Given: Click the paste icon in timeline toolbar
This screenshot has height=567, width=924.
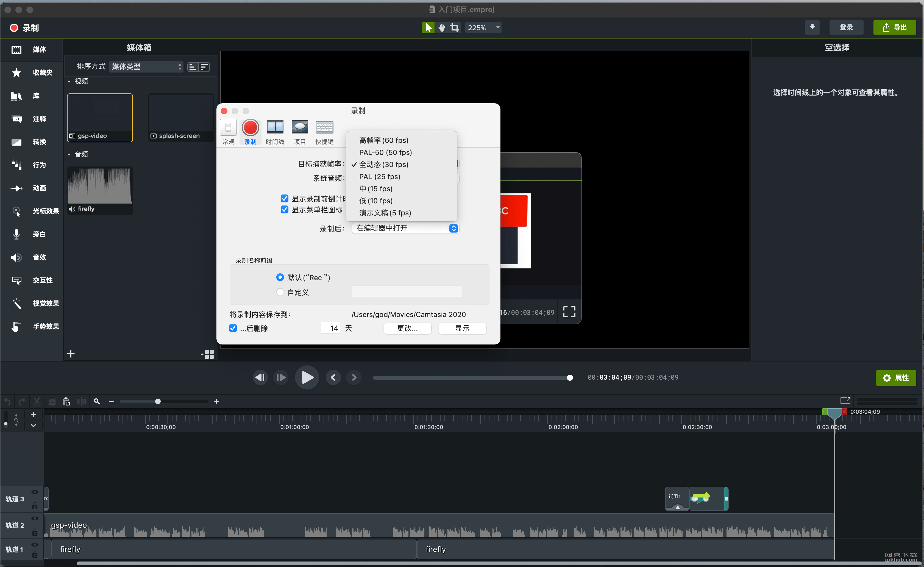Looking at the screenshot, I should [x=66, y=402].
